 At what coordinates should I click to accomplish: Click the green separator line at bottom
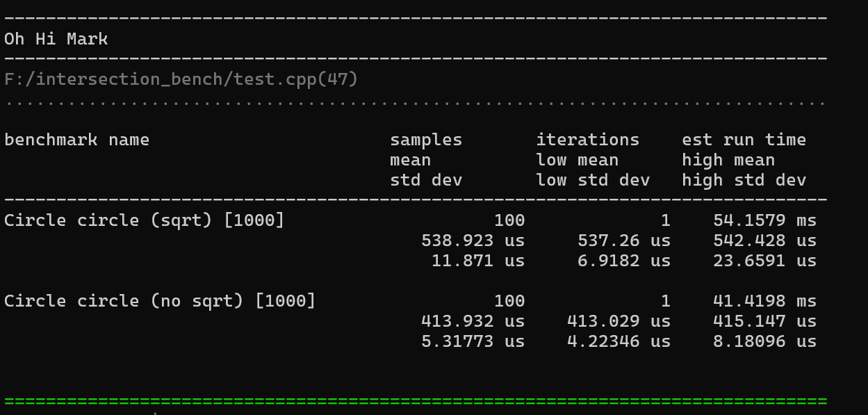[416, 401]
